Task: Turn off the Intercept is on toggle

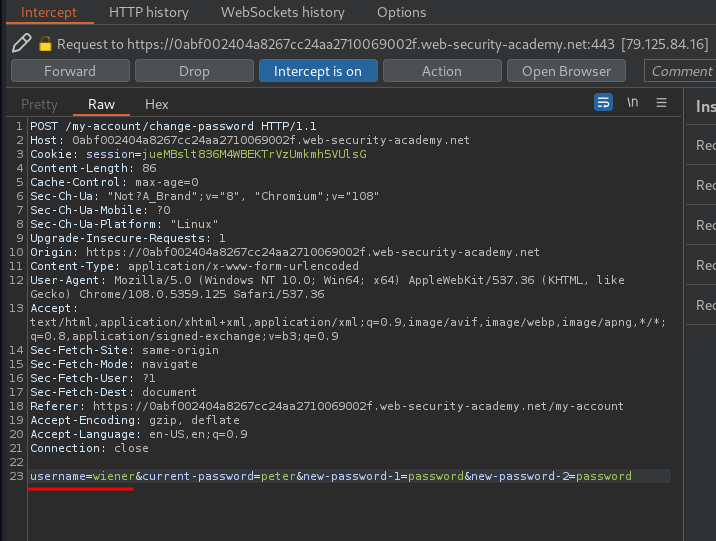Action: 318,71
